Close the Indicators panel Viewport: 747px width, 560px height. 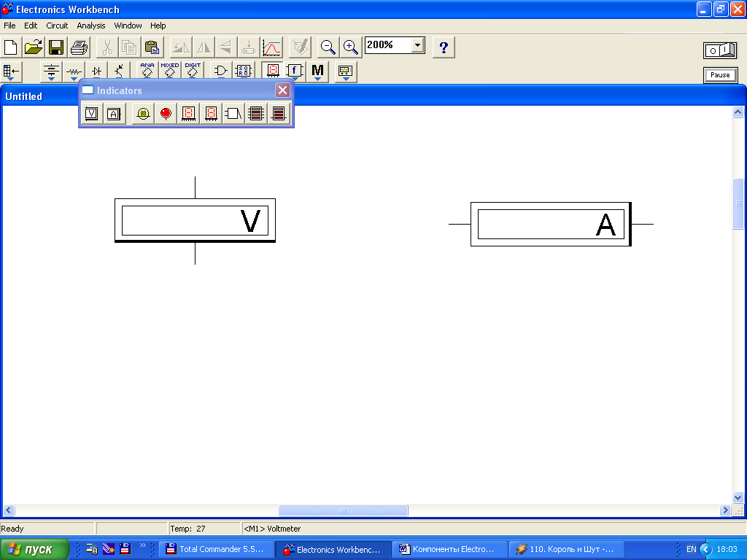[x=282, y=90]
